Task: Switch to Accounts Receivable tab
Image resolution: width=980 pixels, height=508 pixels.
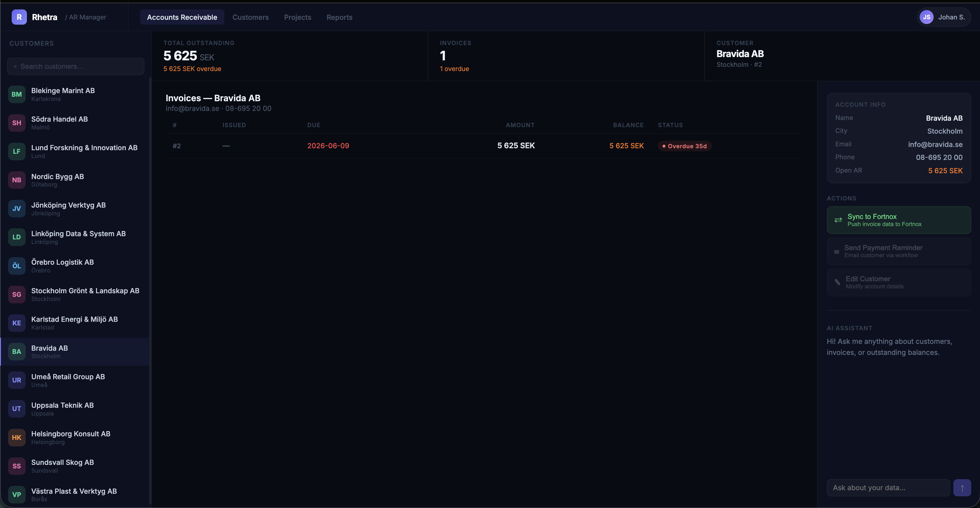Action: tap(182, 17)
